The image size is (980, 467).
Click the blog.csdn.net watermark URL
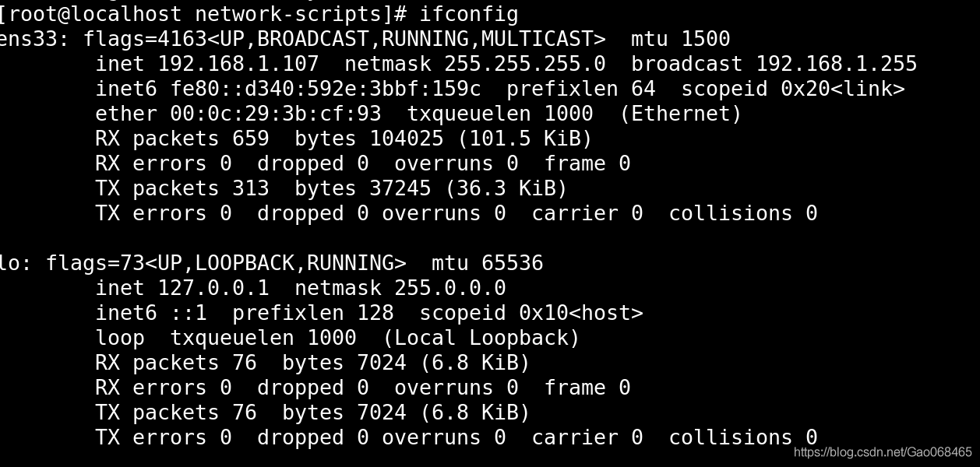883,452
